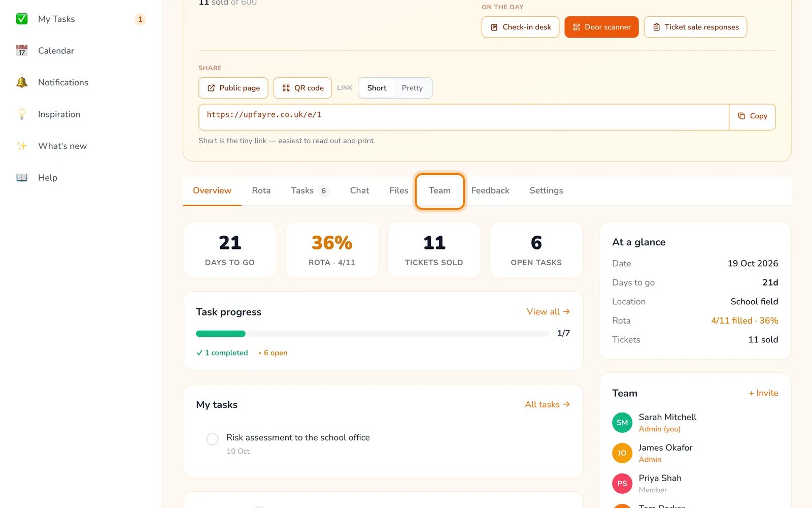Click the 11 Tickets sold card
This screenshot has width=812, height=508.
coord(434,250)
